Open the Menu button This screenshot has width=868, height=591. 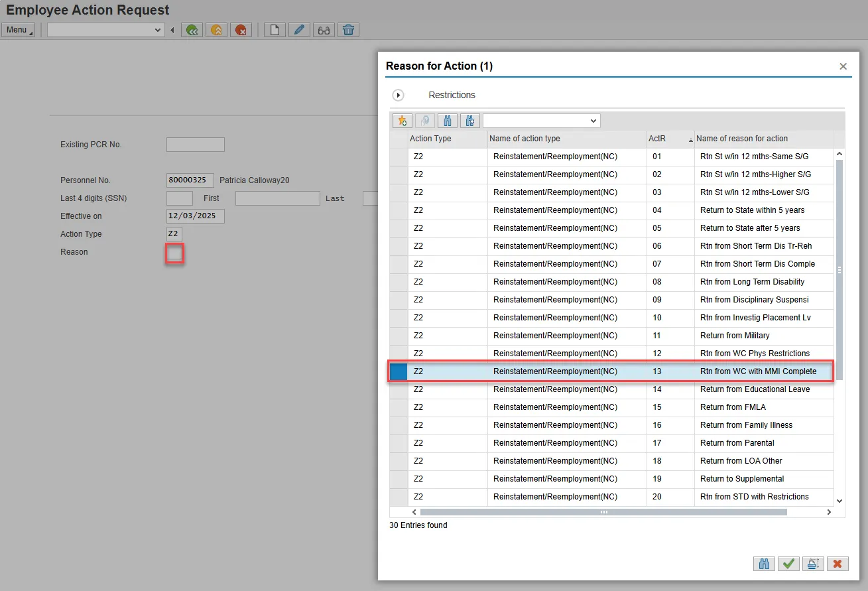pyautogui.click(x=18, y=30)
